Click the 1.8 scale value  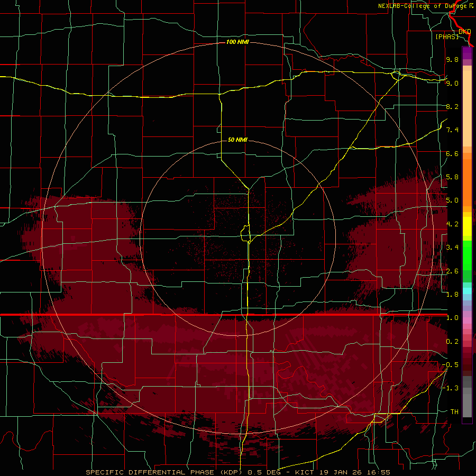pyautogui.click(x=452, y=295)
